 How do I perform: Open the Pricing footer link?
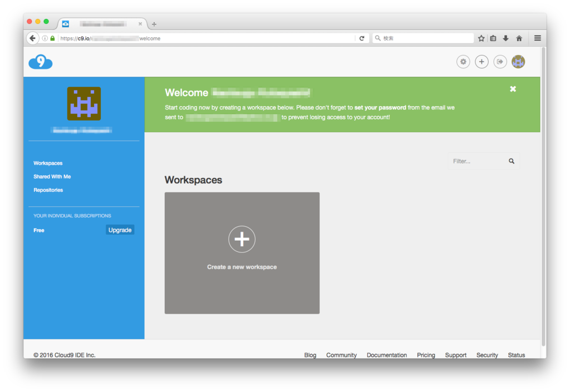[x=426, y=355]
